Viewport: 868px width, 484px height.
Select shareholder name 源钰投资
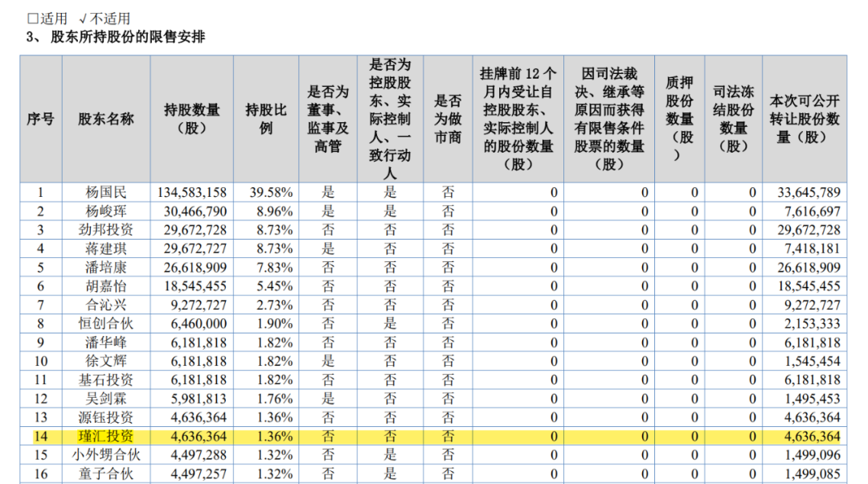coord(106,418)
